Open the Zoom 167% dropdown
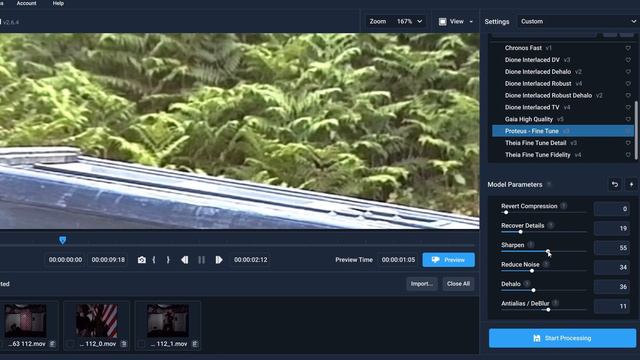Screen dimensions: 640x360 coord(396,21)
